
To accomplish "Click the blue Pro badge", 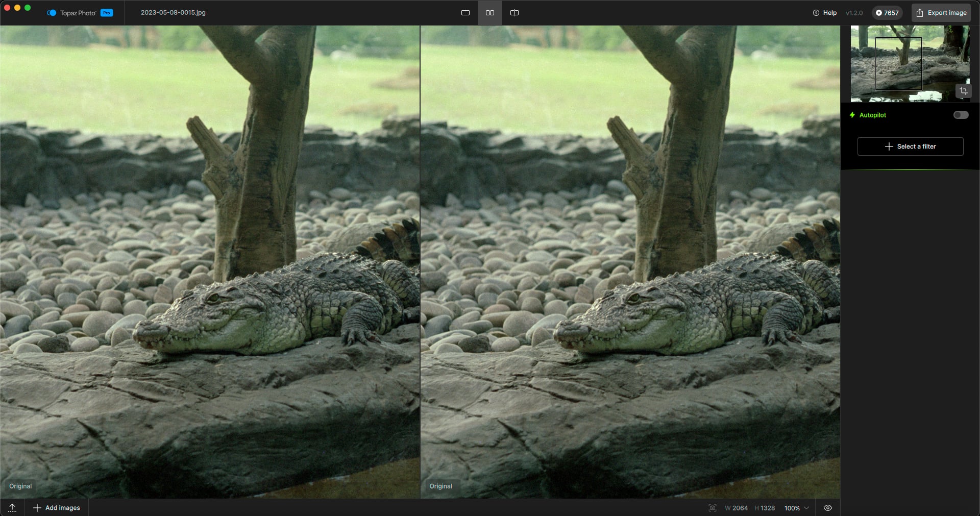I will [107, 13].
